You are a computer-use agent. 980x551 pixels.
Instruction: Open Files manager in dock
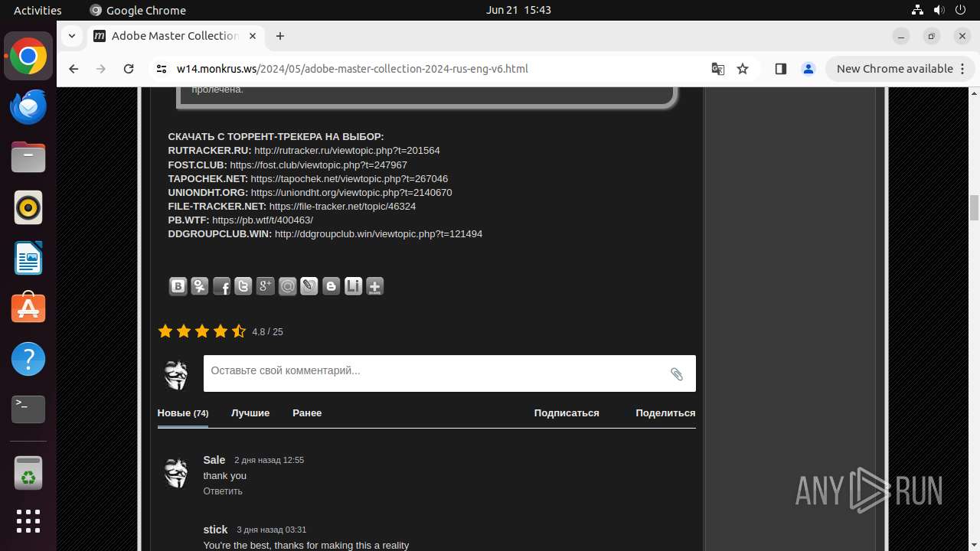[28, 157]
